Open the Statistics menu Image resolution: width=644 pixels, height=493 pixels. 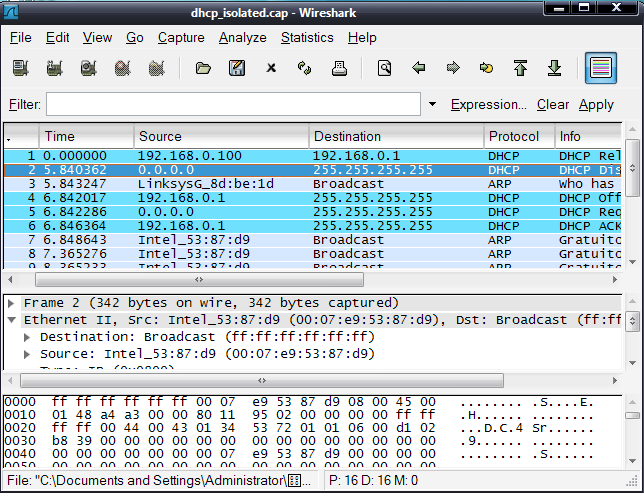click(307, 37)
